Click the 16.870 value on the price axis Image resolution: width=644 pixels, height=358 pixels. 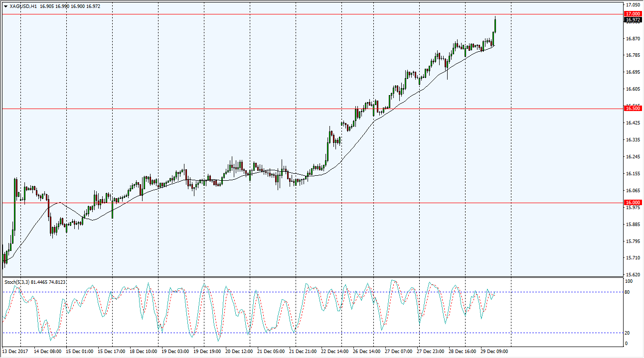point(632,39)
